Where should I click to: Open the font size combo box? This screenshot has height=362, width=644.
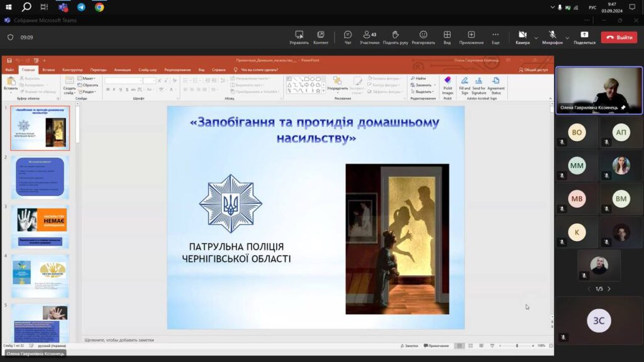(149, 81)
